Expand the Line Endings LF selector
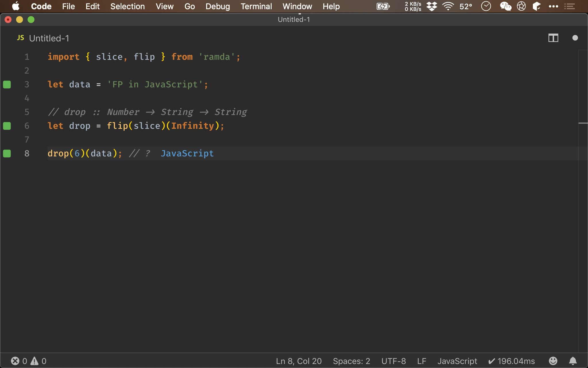This screenshot has height=368, width=588. tap(422, 361)
